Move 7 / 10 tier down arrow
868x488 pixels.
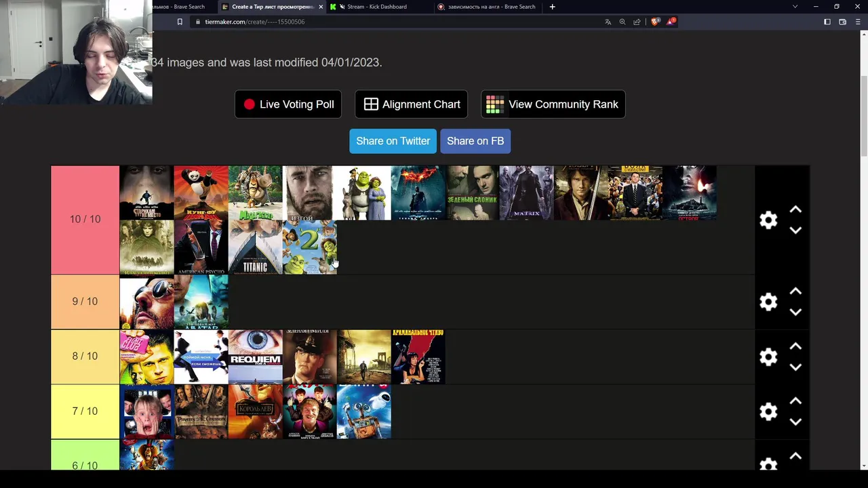point(795,422)
